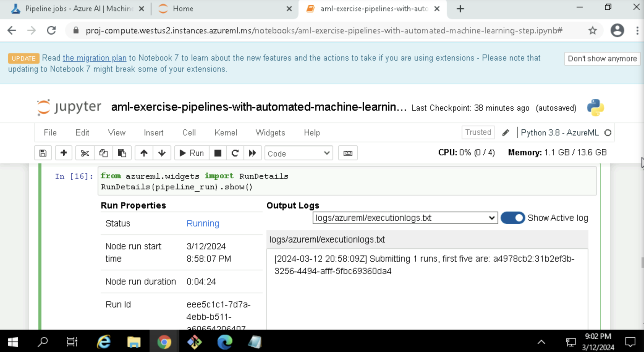Restart the kernel with circular arrow icon
This screenshot has width=644, height=352.
235,153
